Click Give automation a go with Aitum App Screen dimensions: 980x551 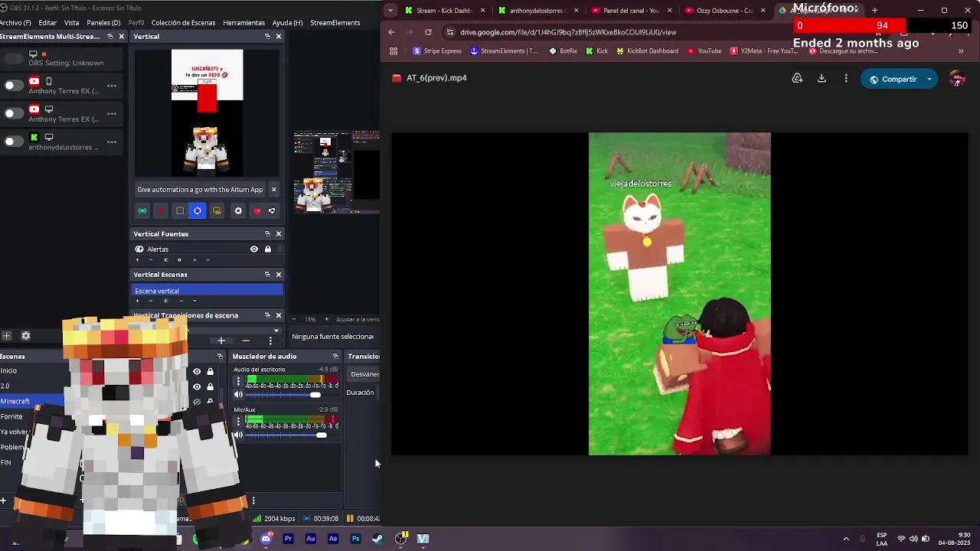point(200,190)
